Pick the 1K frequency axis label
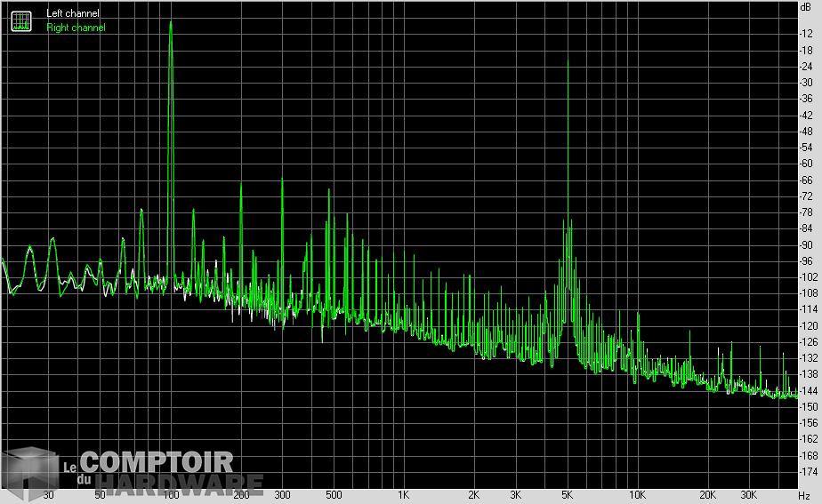 pos(403,495)
